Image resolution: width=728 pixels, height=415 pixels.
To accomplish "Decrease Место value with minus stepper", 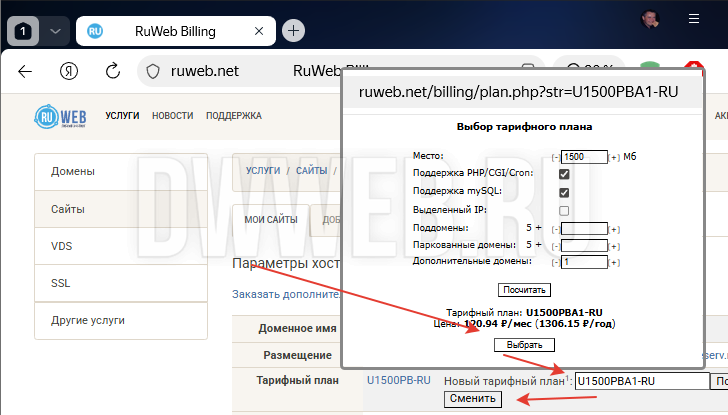I will [556, 157].
